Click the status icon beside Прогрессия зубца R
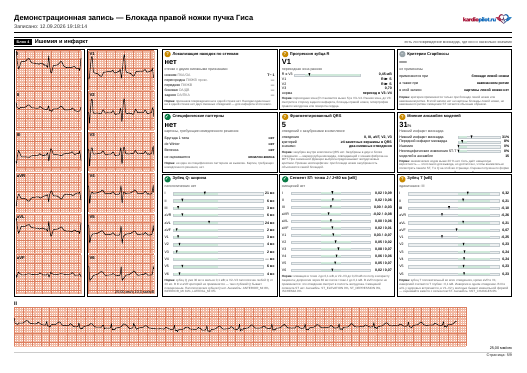Screen dimensions: 527x373 (285, 54)
